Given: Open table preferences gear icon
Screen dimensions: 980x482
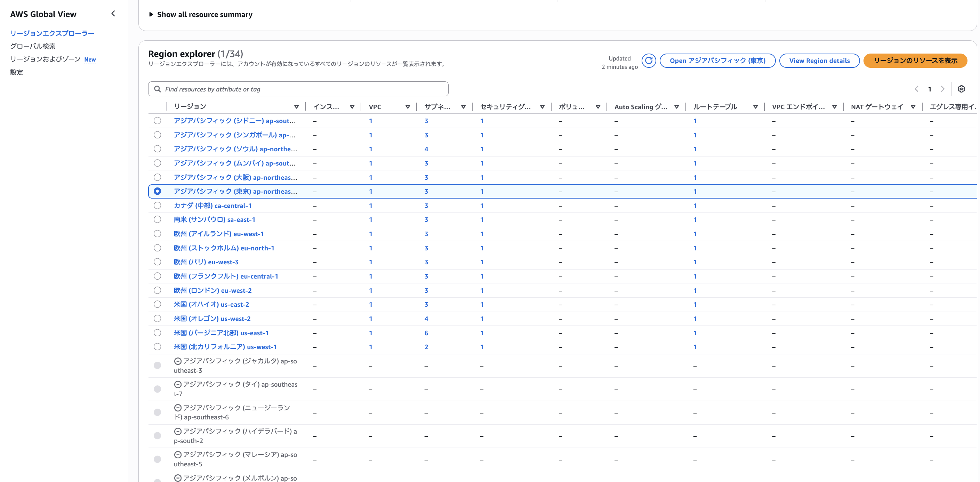Looking at the screenshot, I should point(961,89).
